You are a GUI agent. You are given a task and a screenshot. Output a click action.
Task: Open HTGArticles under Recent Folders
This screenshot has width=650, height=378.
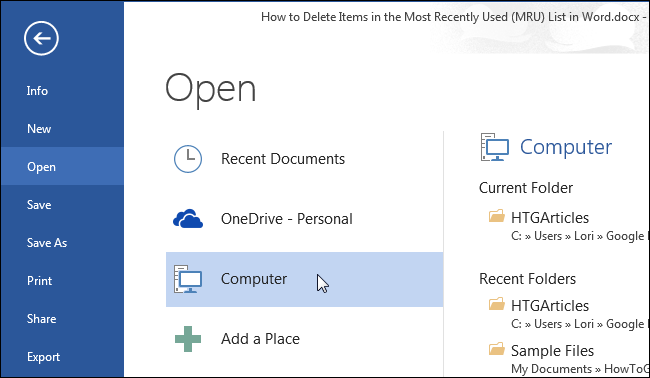(x=550, y=305)
